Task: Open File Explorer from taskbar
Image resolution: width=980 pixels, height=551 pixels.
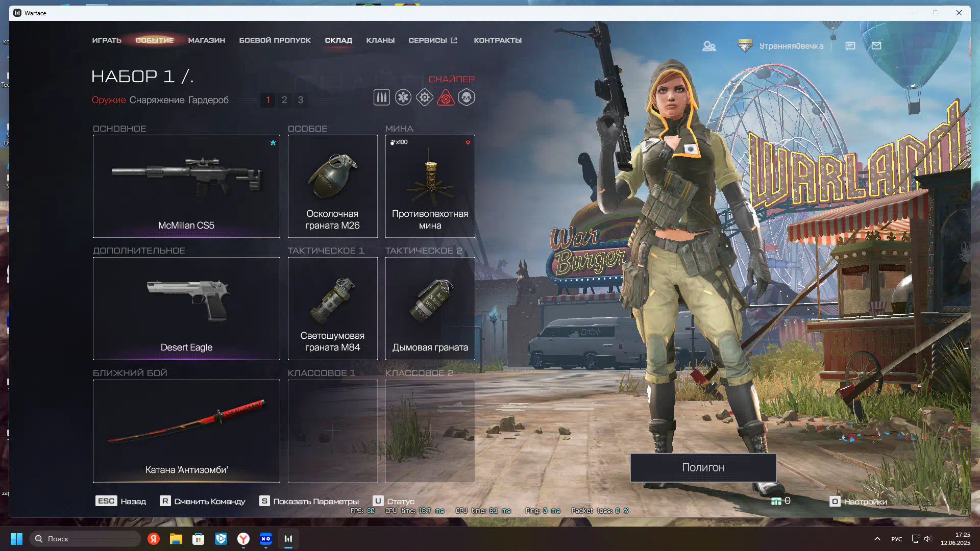Action: click(x=176, y=539)
